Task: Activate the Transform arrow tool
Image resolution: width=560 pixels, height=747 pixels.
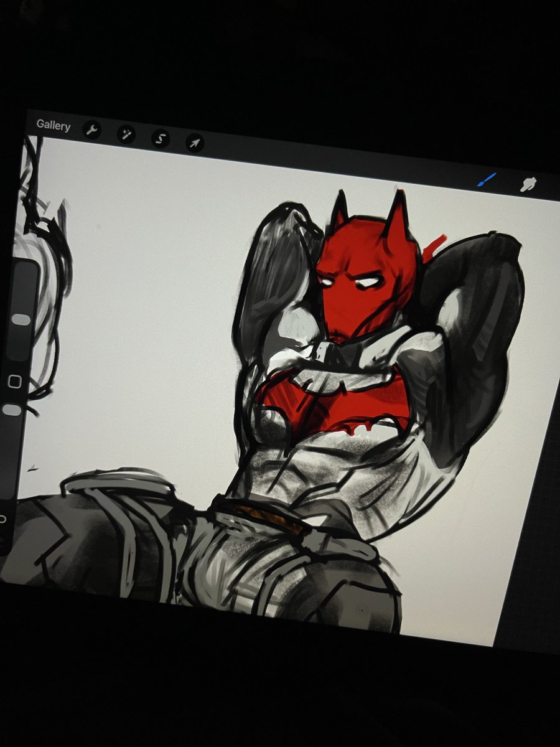Action: pyautogui.click(x=195, y=143)
